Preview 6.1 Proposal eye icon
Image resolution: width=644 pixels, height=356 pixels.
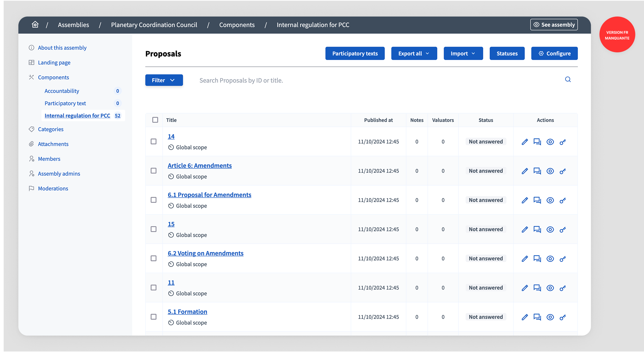(x=550, y=200)
